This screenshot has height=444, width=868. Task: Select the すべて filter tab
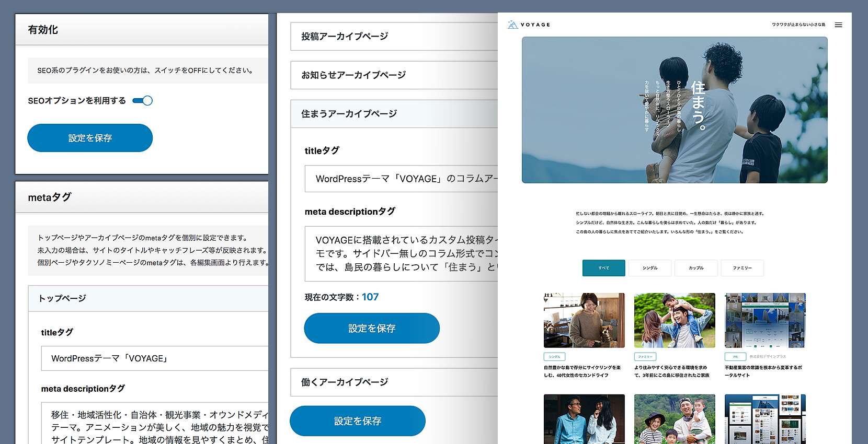[603, 268]
